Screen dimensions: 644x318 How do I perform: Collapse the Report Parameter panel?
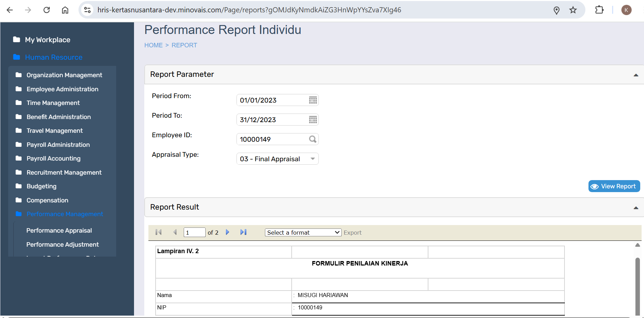(x=636, y=75)
